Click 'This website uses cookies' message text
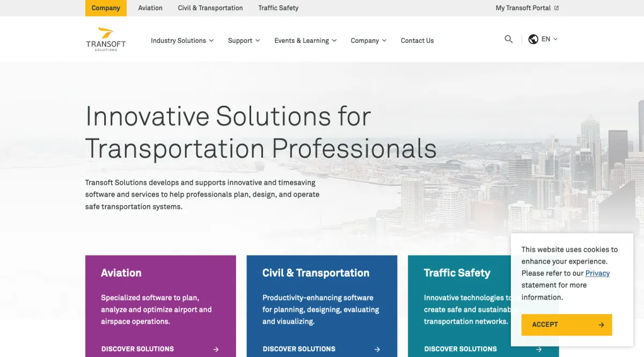 tap(569, 273)
